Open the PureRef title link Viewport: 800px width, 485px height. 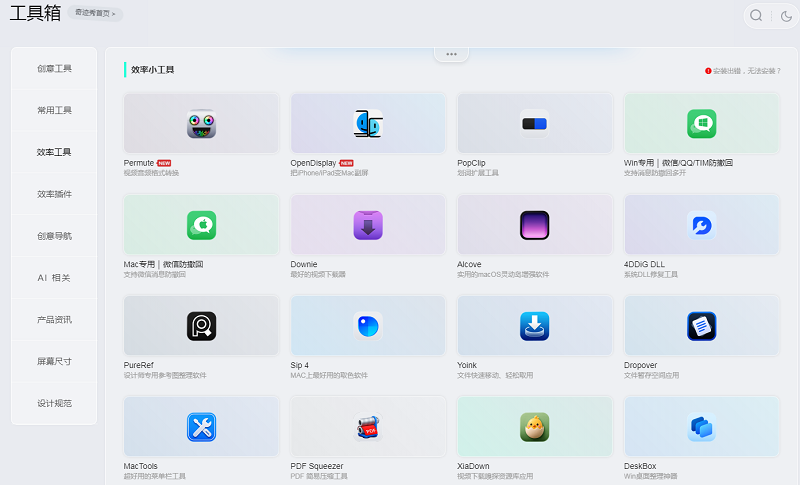tap(138, 365)
